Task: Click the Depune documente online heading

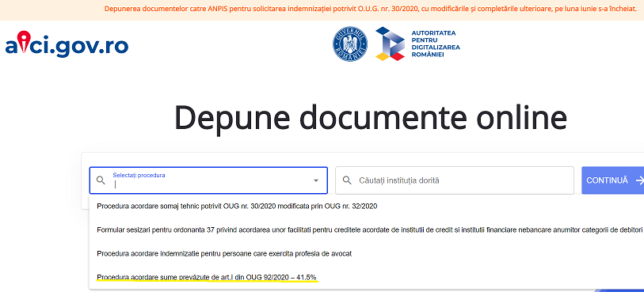Action: click(x=371, y=118)
